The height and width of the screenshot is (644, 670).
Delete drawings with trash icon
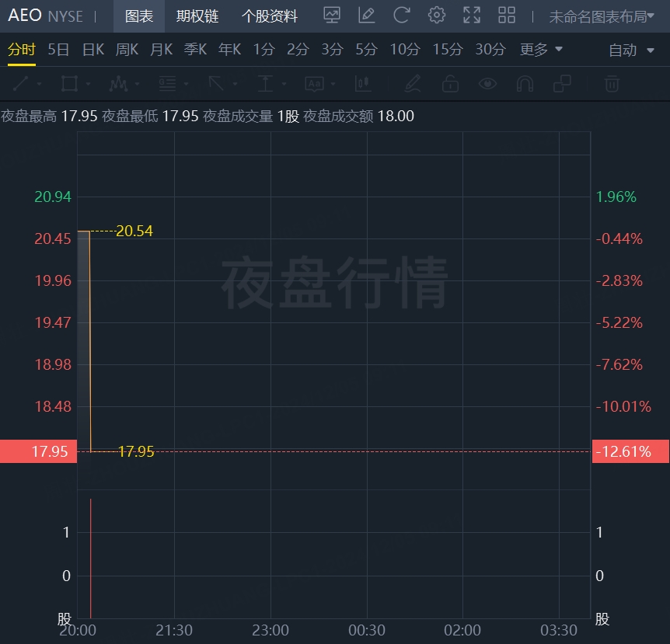pyautogui.click(x=612, y=84)
